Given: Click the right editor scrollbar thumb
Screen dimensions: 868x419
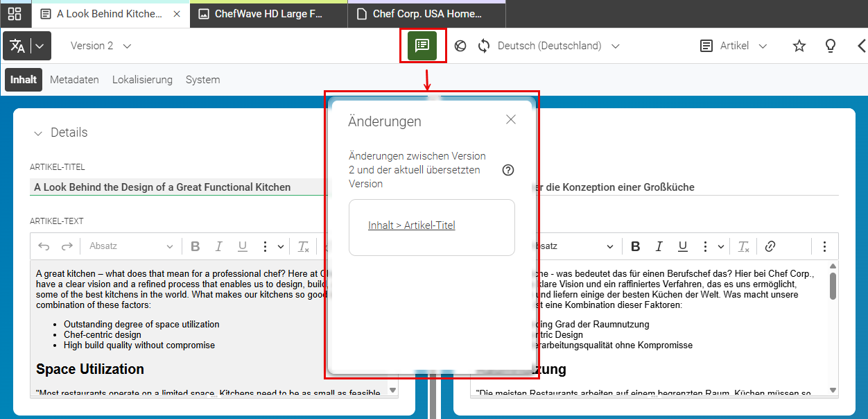Looking at the screenshot, I should (x=833, y=285).
